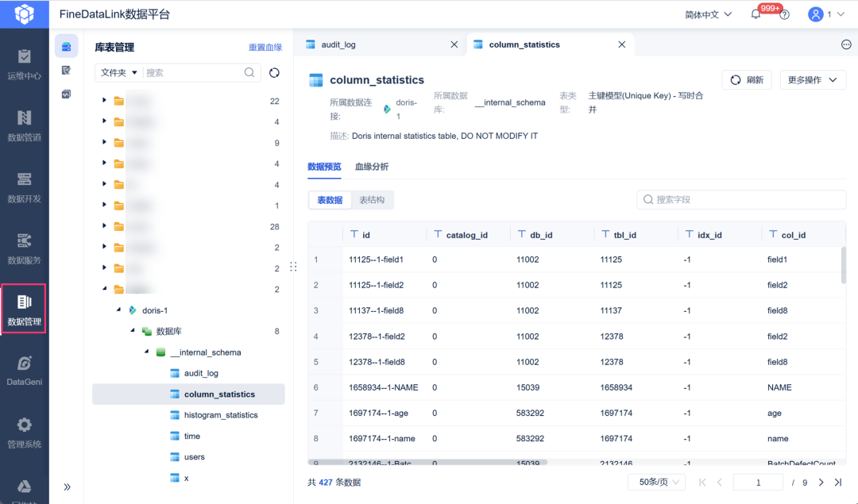Open the 50条/页 page size dropdown
The height and width of the screenshot is (504, 858).
click(657, 482)
